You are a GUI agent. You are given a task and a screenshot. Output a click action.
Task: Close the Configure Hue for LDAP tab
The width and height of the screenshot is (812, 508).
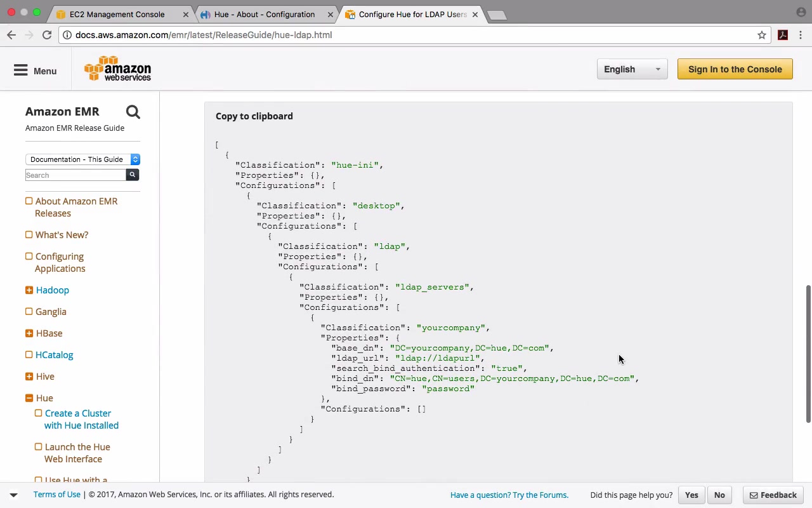click(475, 15)
